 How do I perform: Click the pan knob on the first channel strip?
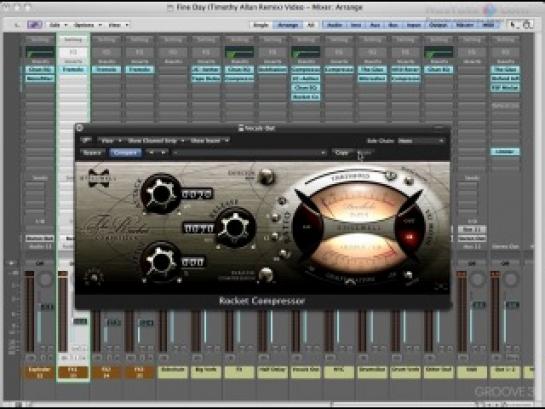(x=45, y=279)
